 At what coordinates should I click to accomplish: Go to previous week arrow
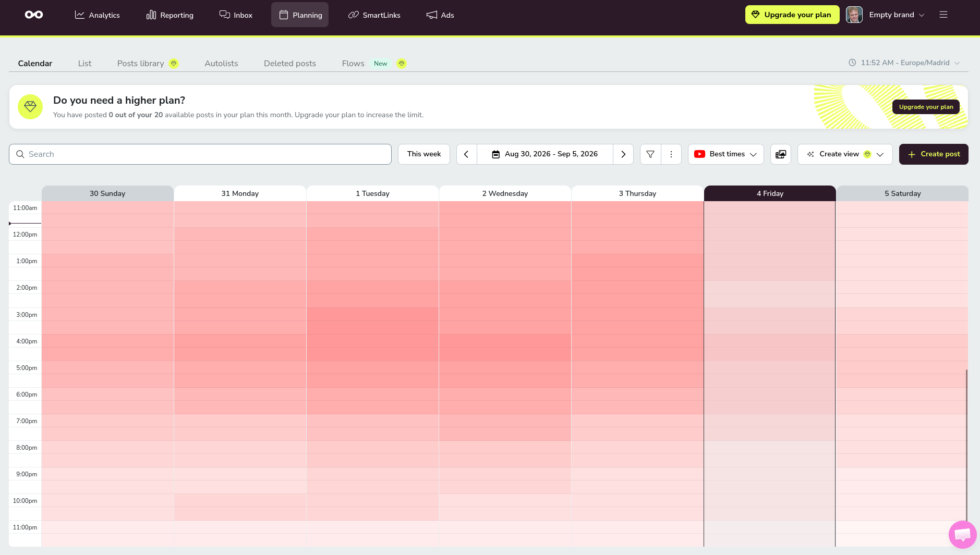(x=467, y=154)
